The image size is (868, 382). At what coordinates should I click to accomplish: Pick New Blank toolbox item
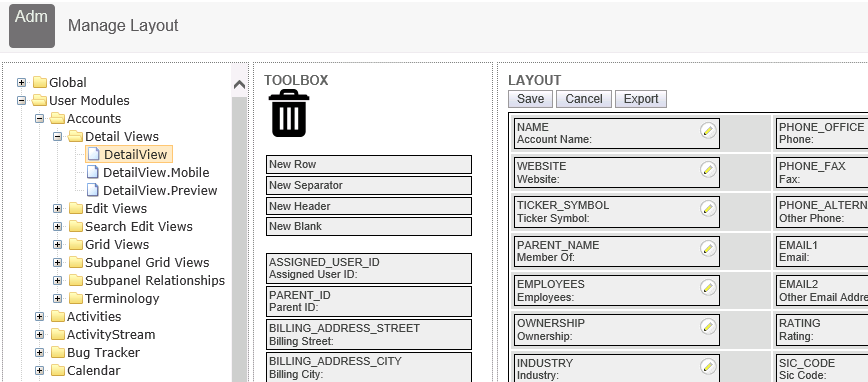(x=369, y=226)
